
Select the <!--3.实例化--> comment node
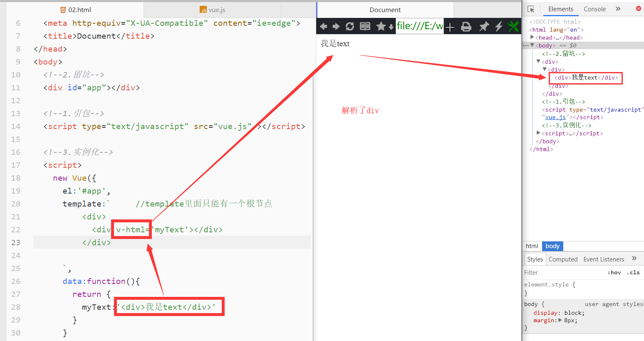566,125
